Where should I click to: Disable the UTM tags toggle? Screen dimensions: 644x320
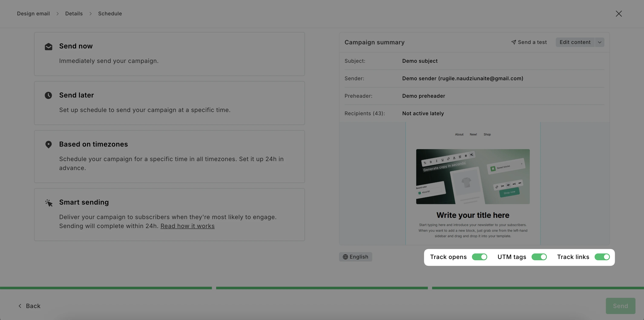pyautogui.click(x=539, y=257)
